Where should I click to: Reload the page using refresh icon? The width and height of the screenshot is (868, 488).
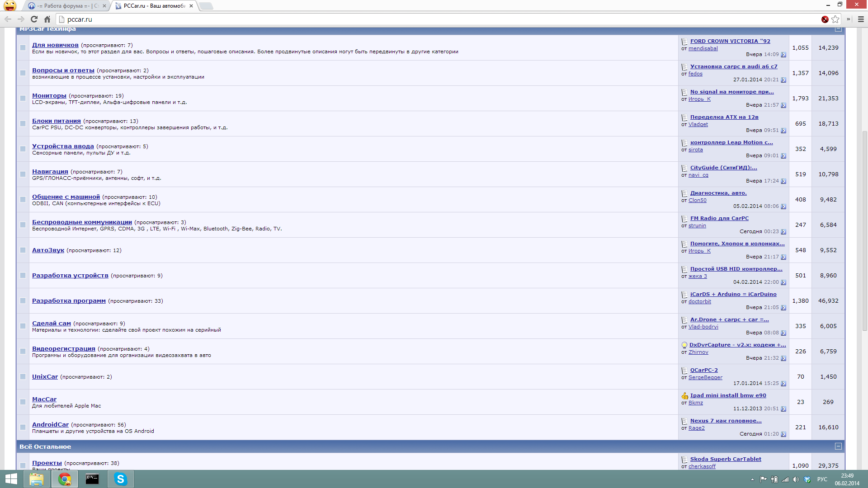(x=34, y=19)
